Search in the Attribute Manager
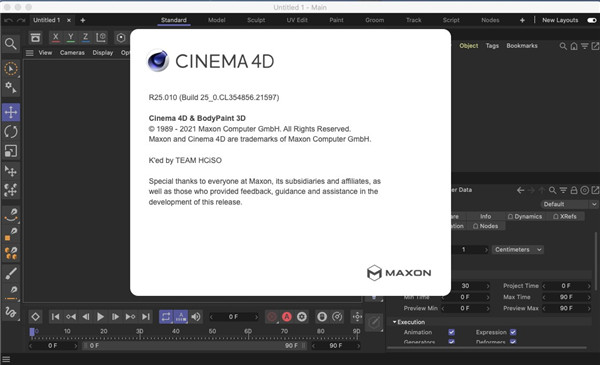Screen dimensions: 600x365 coord(552,190)
